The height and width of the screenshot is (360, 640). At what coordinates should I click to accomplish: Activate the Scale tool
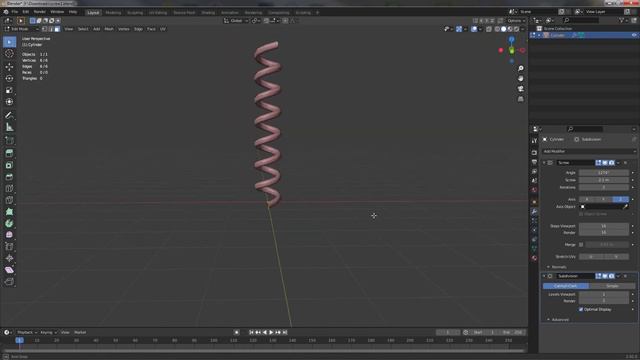coord(9,90)
